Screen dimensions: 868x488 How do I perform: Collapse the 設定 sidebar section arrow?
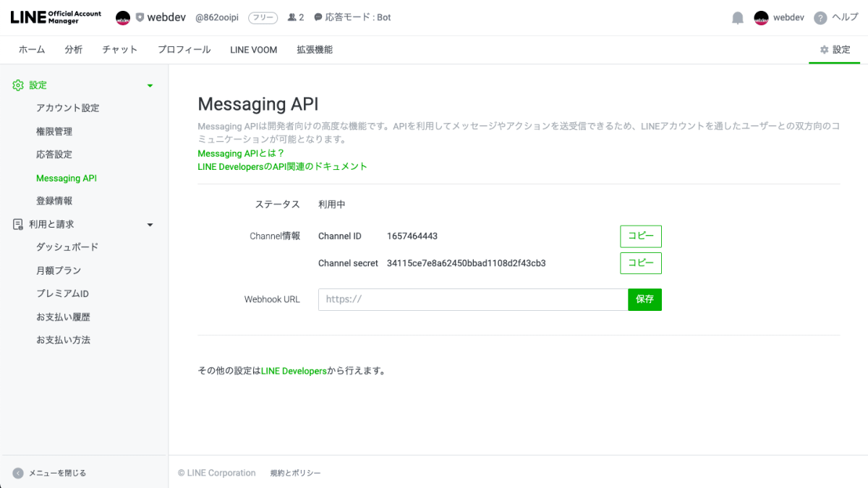(x=150, y=85)
